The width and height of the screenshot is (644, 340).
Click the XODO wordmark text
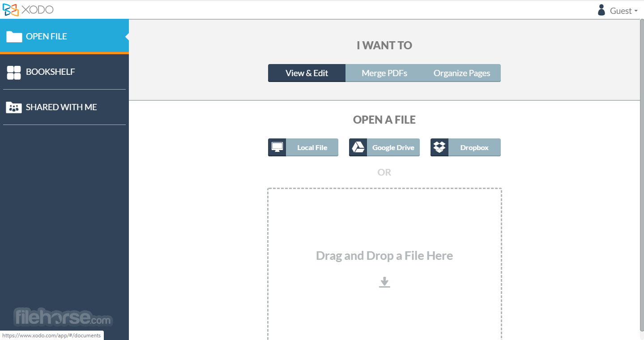pyautogui.click(x=38, y=10)
